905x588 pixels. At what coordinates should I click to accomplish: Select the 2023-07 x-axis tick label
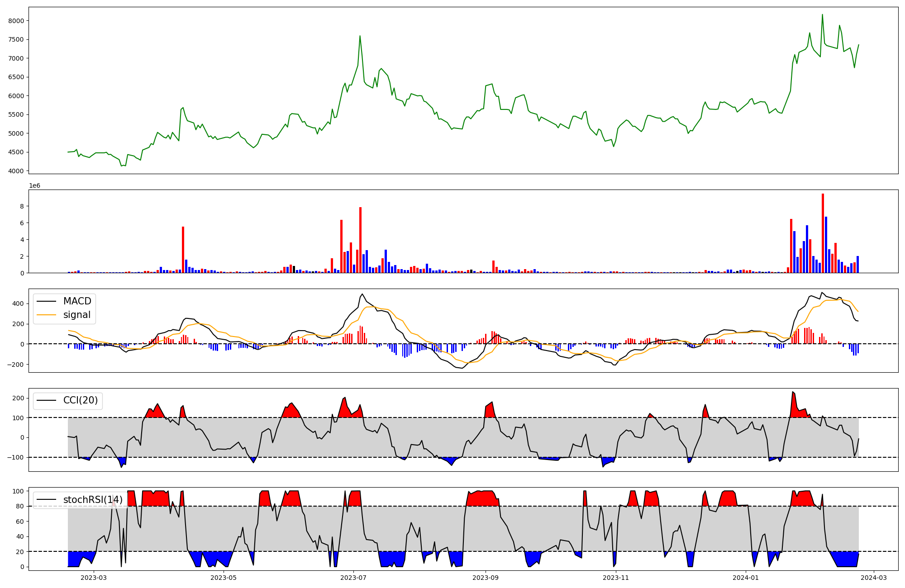[x=353, y=578]
